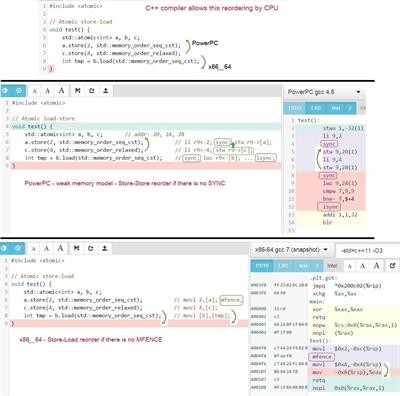Click icon left of reload in x86-64 editor toolbar
Viewport: 400px width, 396px height.
pos(77,248)
